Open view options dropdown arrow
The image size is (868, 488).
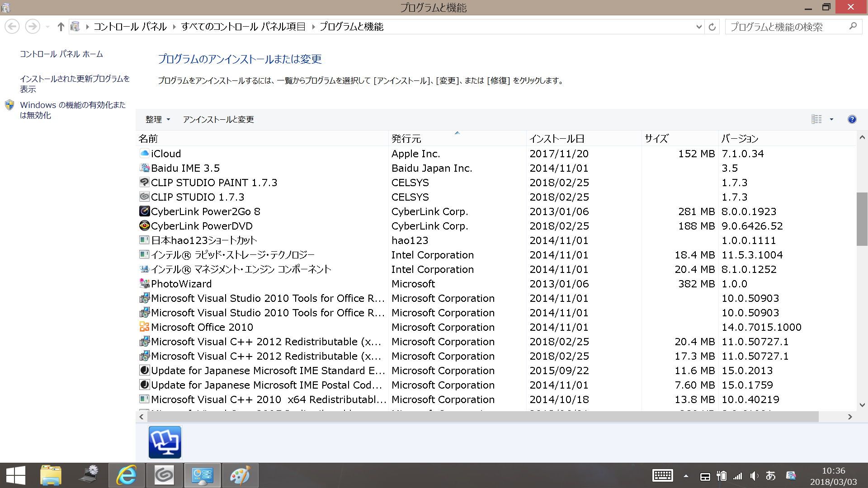[831, 119]
